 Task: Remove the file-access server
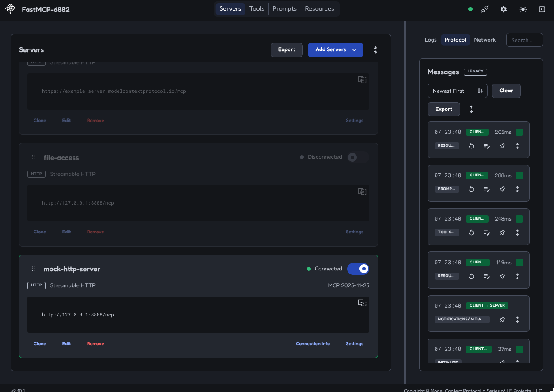pos(96,232)
